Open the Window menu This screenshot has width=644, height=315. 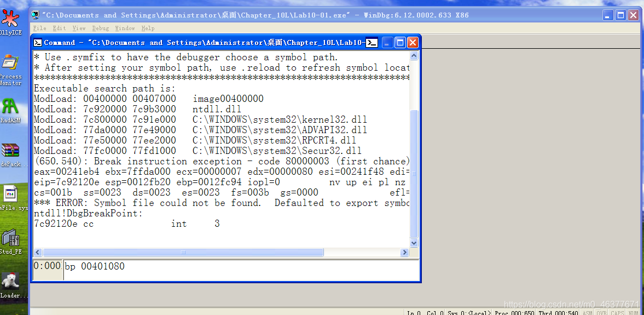(x=125, y=28)
